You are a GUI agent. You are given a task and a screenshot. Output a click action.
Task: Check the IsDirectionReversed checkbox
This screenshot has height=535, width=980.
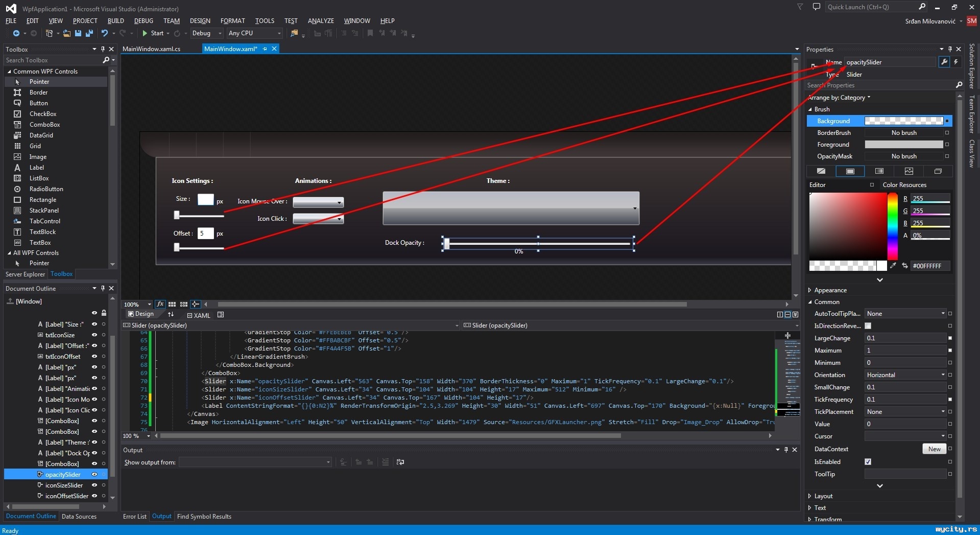(x=868, y=325)
